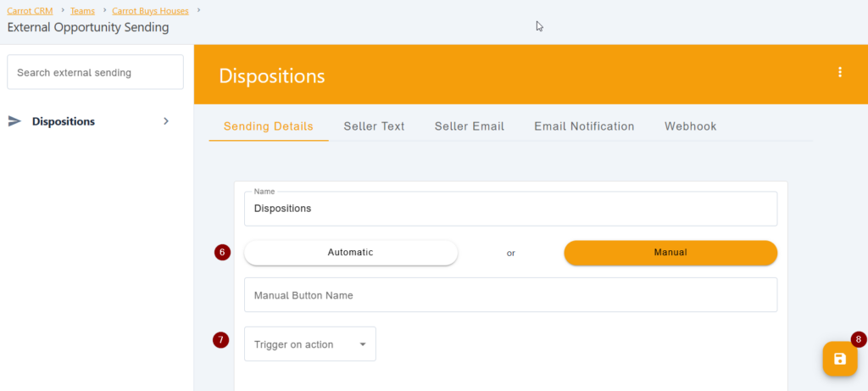The width and height of the screenshot is (868, 391).
Task: Switch to the Seller Text tab
Action: tap(374, 126)
